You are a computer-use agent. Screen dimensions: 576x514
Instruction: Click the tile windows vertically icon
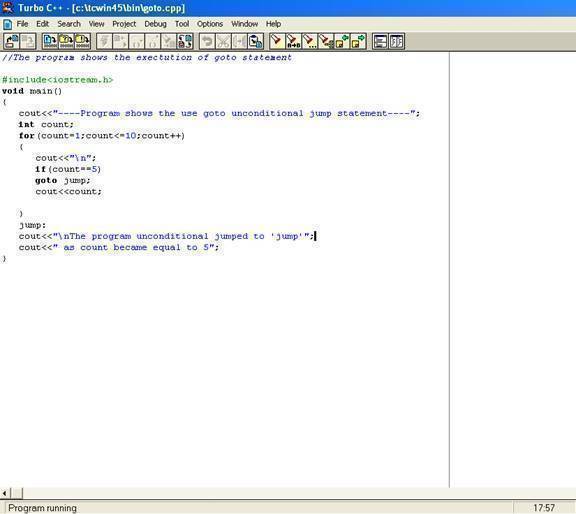click(397, 41)
